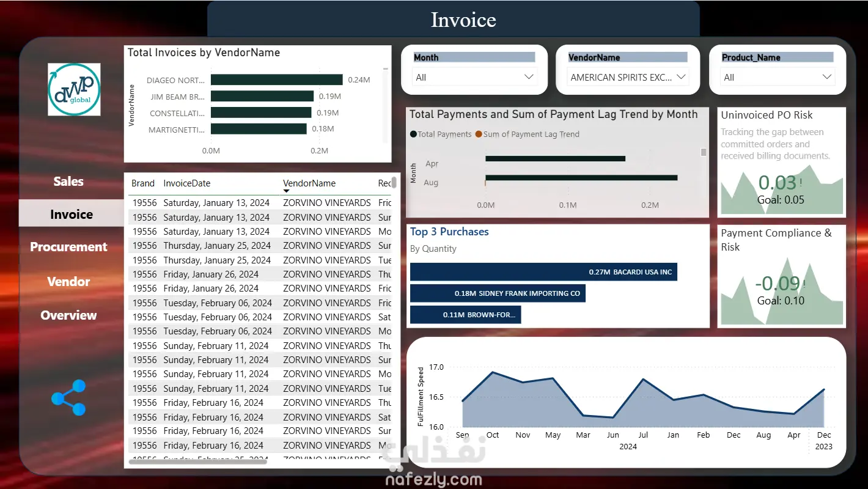Click the InvoiceDate column header
The image size is (868, 489).
click(186, 183)
